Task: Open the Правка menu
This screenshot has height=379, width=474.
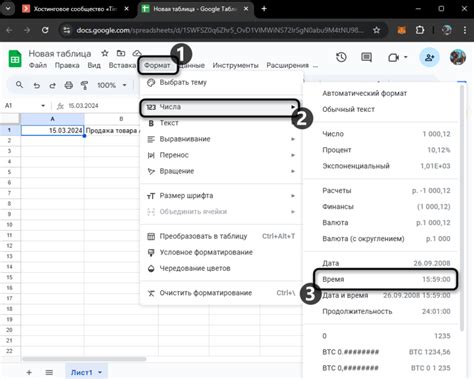Action: coord(67,65)
